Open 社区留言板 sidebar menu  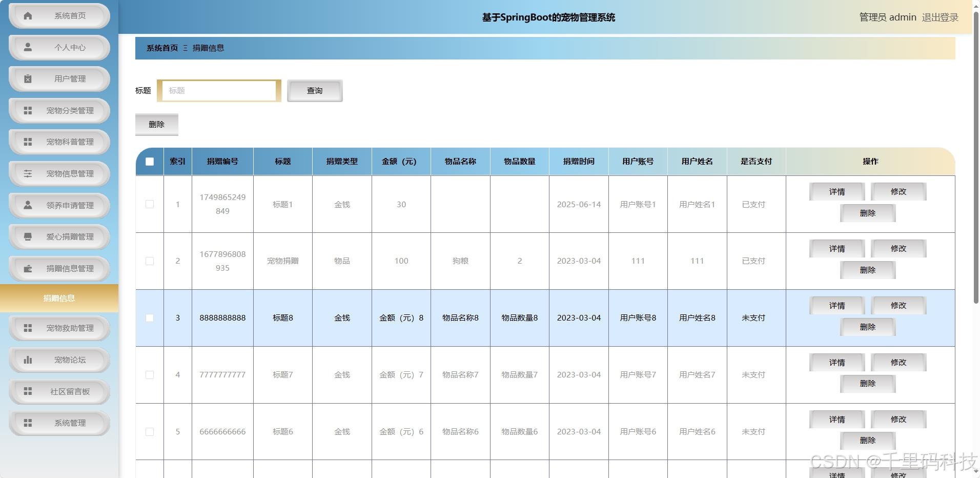[x=59, y=391]
